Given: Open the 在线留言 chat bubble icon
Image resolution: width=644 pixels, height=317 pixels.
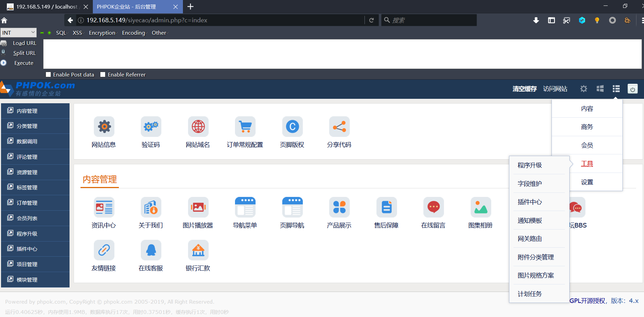Looking at the screenshot, I should pos(434,207).
